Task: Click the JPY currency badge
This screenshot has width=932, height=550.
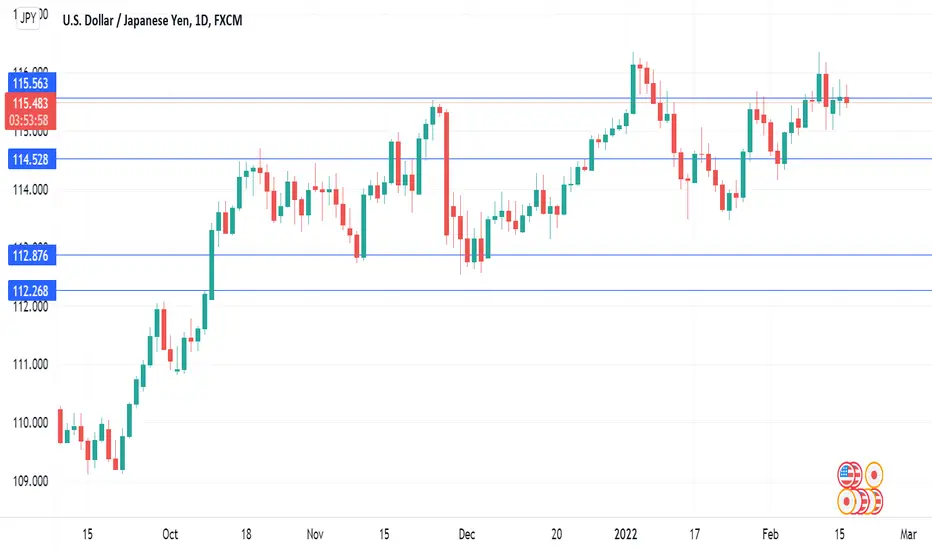Action: point(28,18)
